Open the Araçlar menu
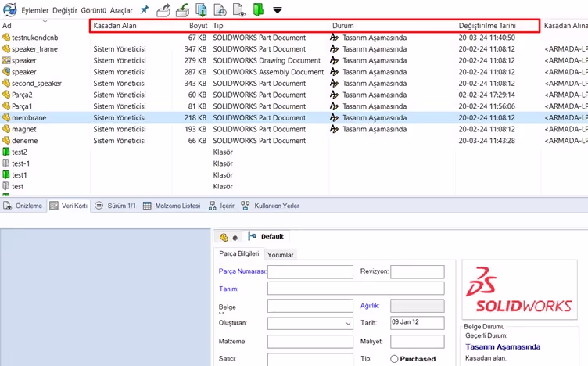The height and width of the screenshot is (366, 588). [x=121, y=10]
